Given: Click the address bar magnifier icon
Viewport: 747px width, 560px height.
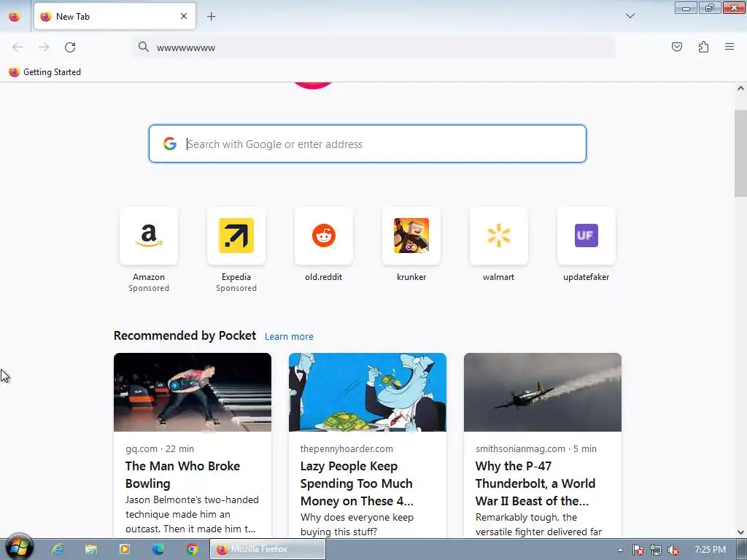Looking at the screenshot, I should 144,47.
